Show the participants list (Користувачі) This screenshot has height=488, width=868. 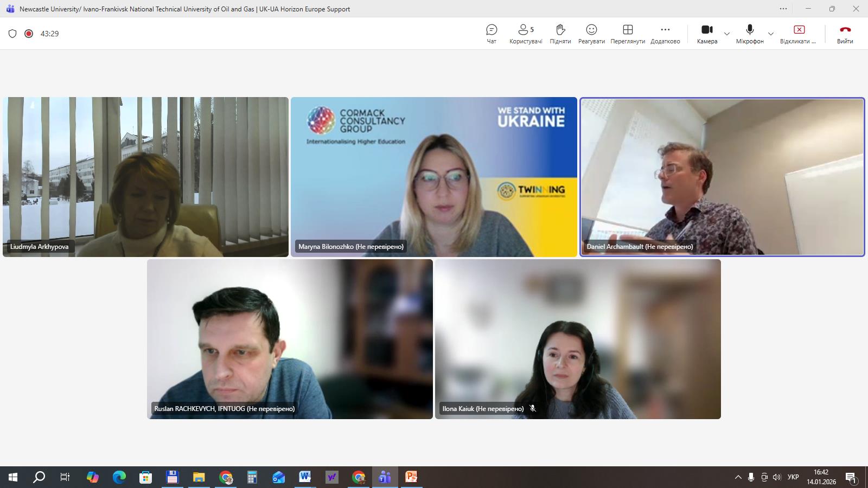pos(525,34)
